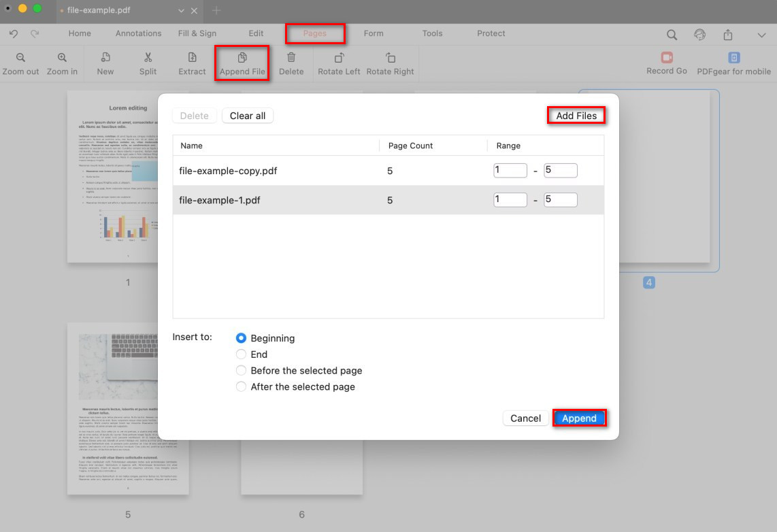Select the Split pages tool
Viewport: 777px width, 532px height.
[148, 59]
